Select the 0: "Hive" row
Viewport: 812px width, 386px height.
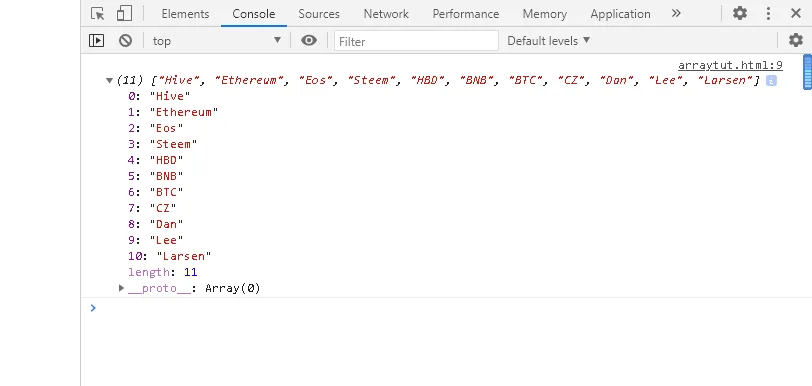tap(160, 96)
